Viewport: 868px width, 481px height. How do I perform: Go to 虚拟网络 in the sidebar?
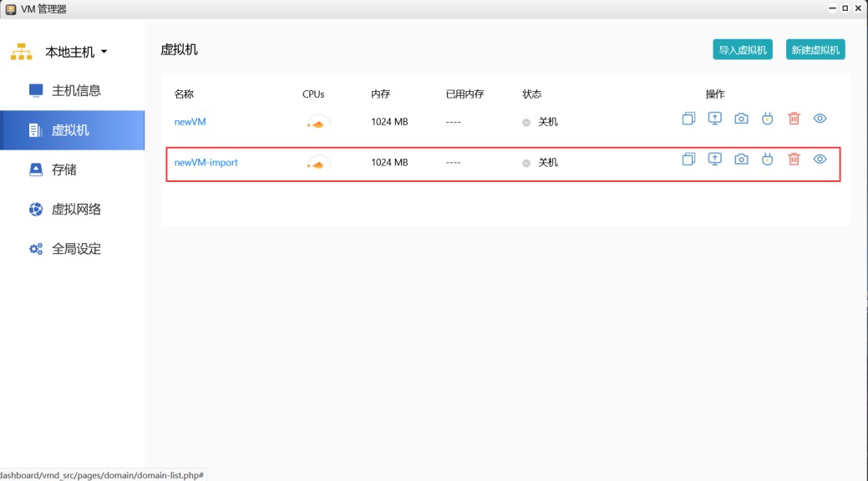click(75, 210)
